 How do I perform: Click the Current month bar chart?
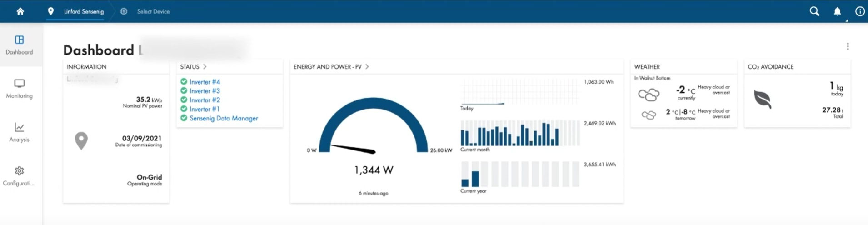[x=520, y=134]
